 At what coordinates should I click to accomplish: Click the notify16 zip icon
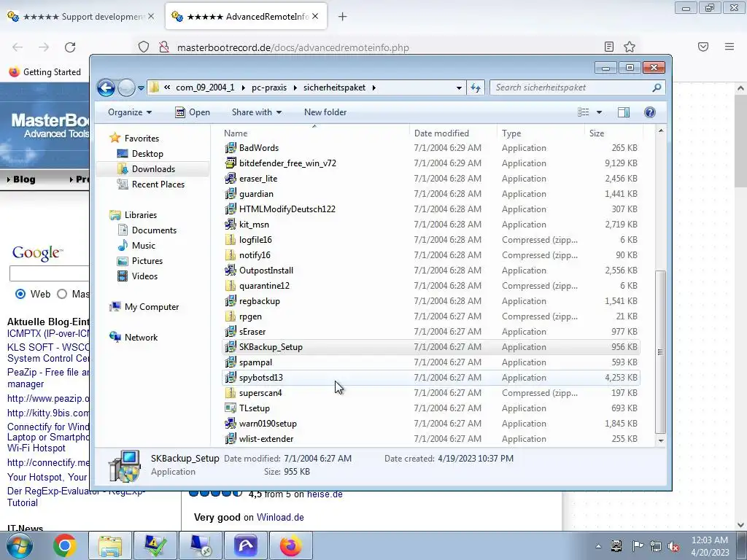(x=231, y=254)
